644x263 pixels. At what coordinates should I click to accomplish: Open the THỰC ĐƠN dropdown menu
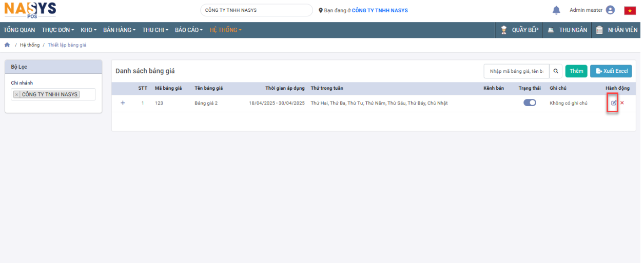pos(57,30)
